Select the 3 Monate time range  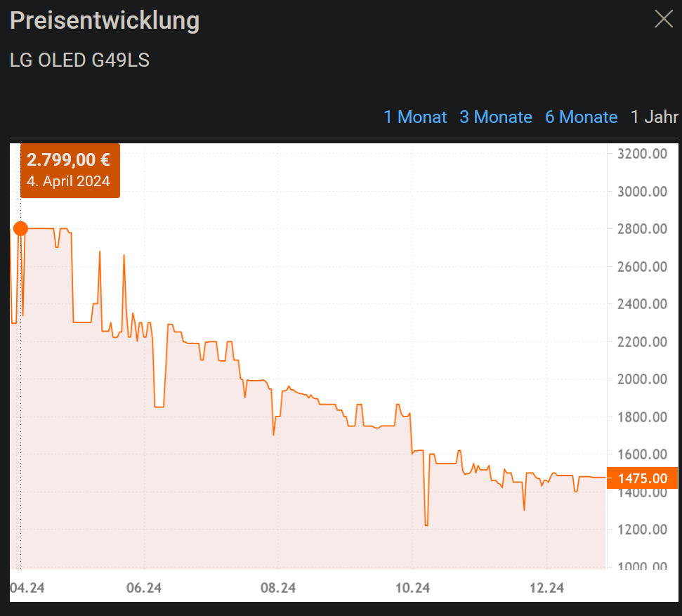click(x=496, y=117)
